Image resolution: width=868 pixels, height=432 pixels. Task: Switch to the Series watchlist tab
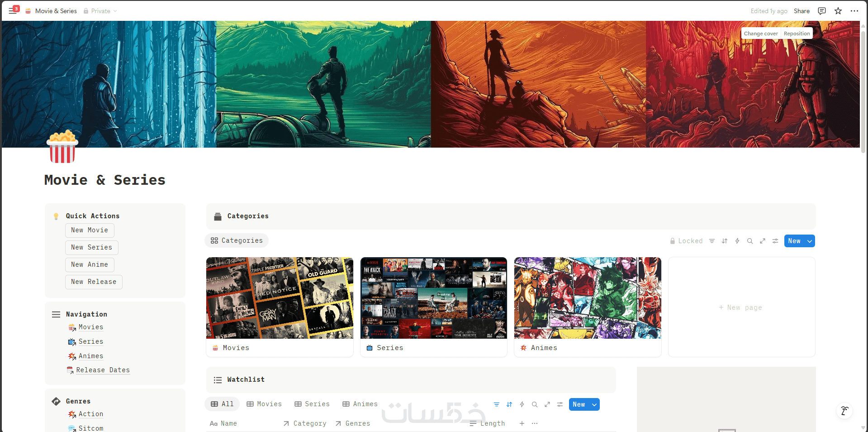click(x=312, y=404)
